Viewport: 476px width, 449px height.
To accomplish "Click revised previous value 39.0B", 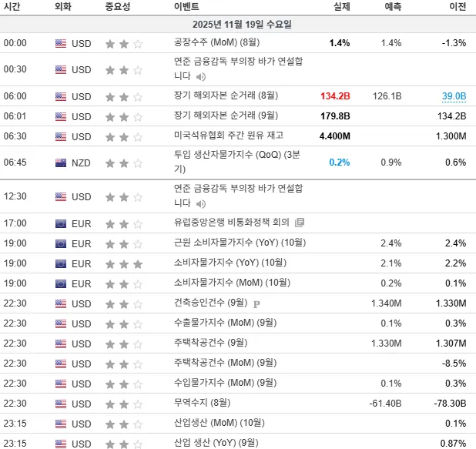I will point(454,96).
